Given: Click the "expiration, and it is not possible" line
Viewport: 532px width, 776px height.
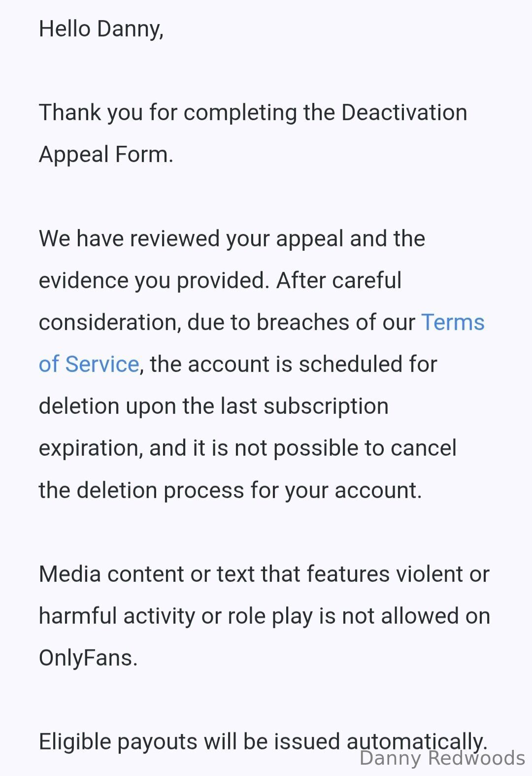Looking at the screenshot, I should pyautogui.click(x=247, y=448).
